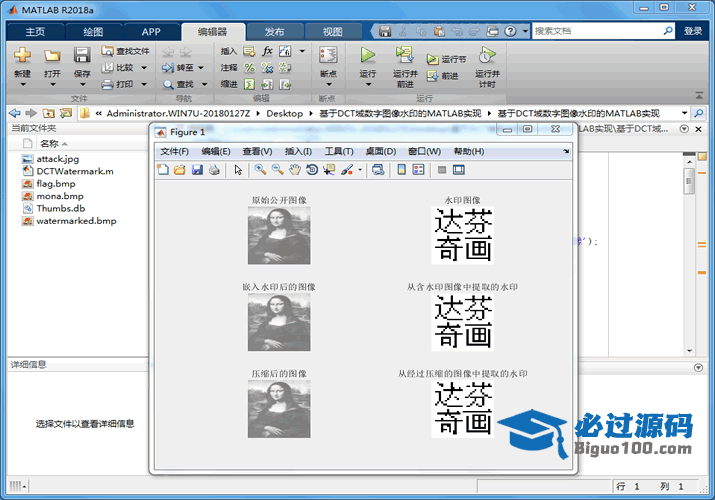Click the search documentation input field
The height and width of the screenshot is (500, 715).
click(597, 31)
